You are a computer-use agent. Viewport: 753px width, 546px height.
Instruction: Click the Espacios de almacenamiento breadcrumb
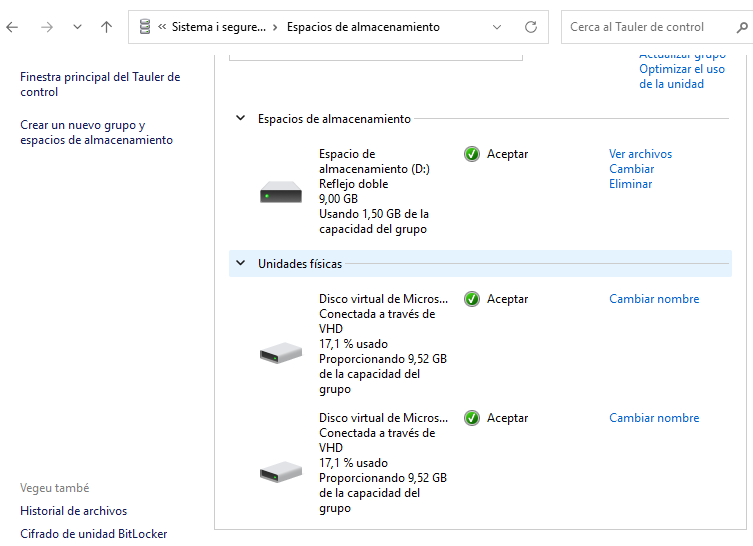pyautogui.click(x=363, y=27)
